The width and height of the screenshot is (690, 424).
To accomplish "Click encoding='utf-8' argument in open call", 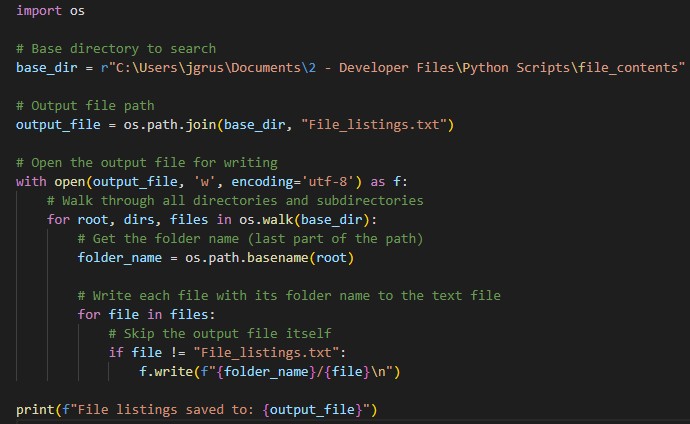I will pos(293,182).
